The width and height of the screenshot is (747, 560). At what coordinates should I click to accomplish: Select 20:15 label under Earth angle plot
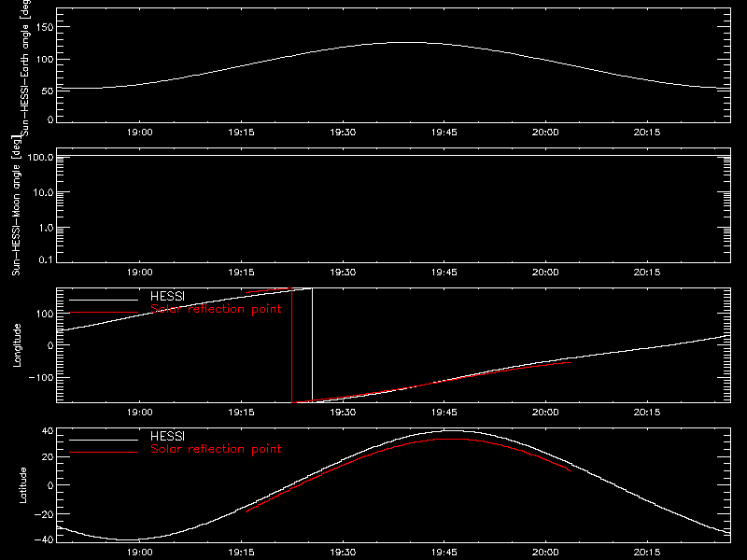(647, 132)
